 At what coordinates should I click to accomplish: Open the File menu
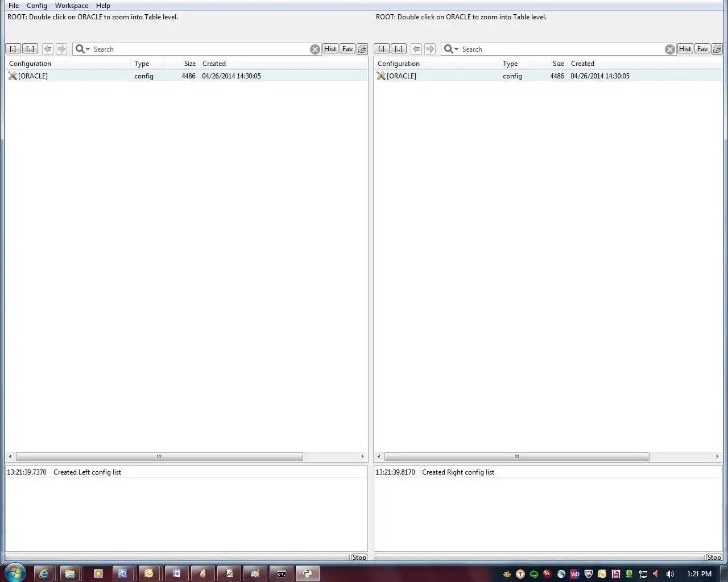(14, 6)
